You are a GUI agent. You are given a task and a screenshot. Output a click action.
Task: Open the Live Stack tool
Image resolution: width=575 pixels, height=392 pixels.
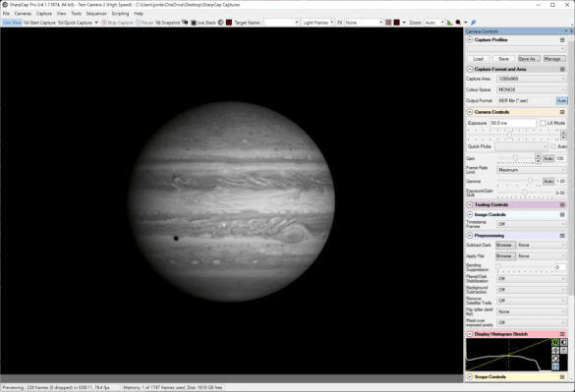203,23
